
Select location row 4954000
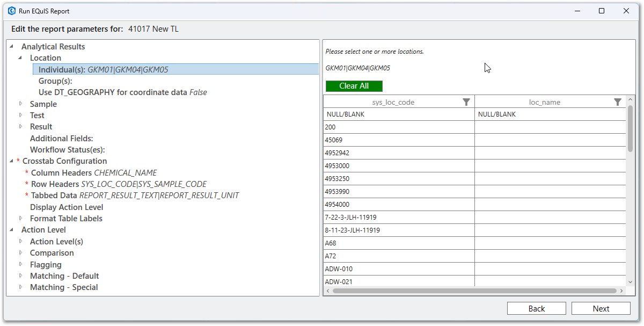coord(399,205)
